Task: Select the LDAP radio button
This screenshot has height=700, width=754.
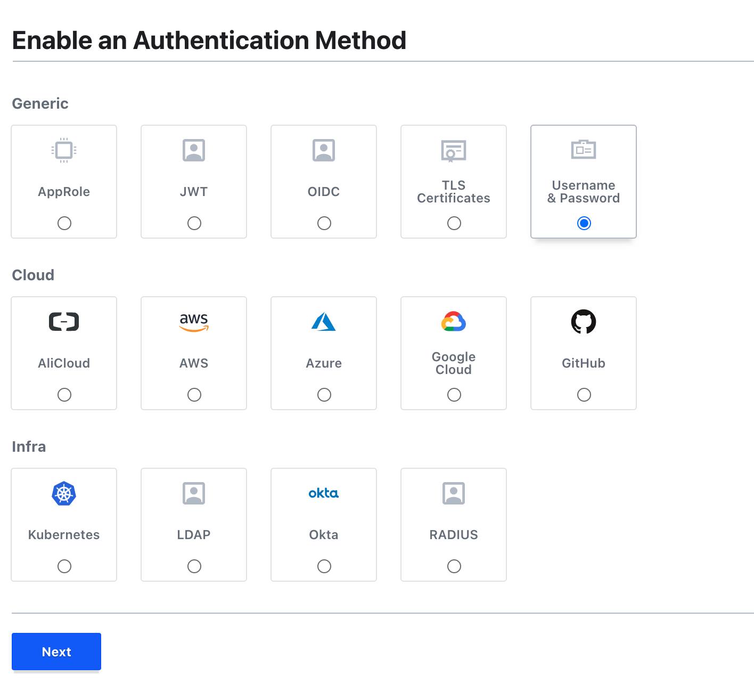Action: (x=194, y=566)
